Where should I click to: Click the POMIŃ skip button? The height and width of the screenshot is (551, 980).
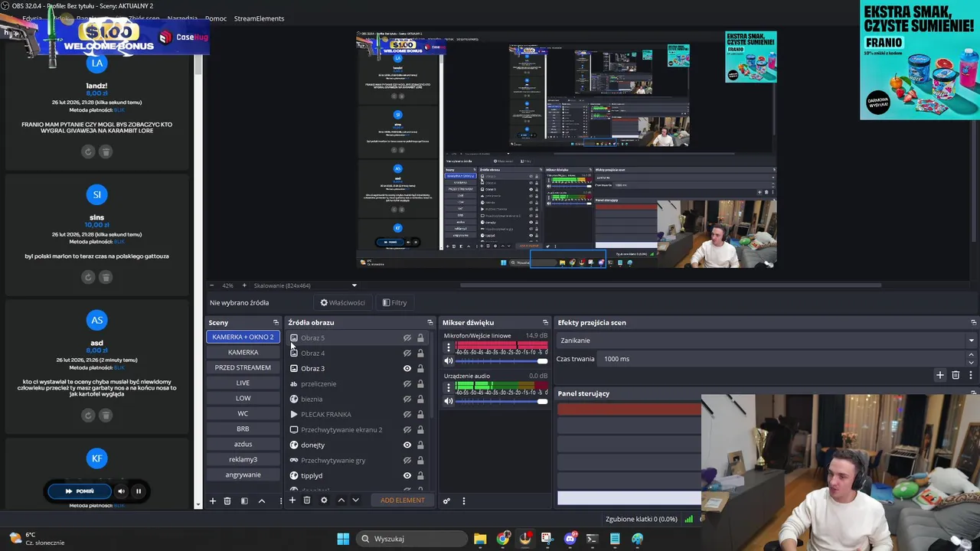80,491
